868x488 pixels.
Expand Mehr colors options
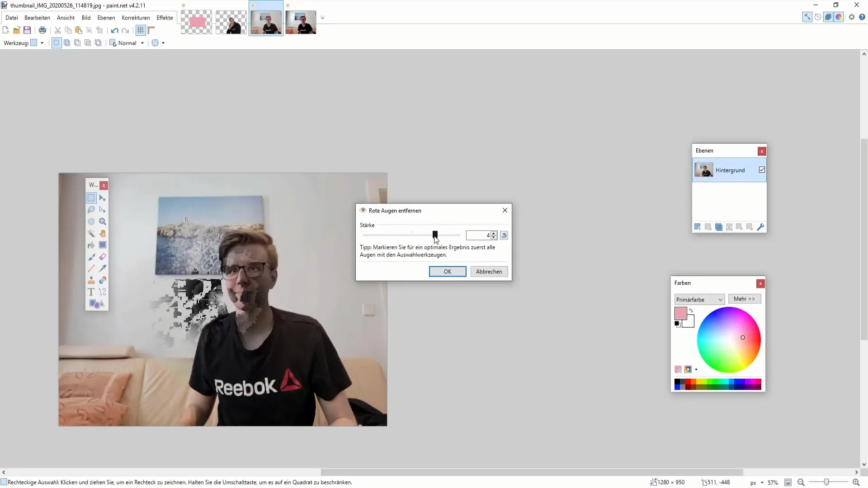tap(744, 299)
